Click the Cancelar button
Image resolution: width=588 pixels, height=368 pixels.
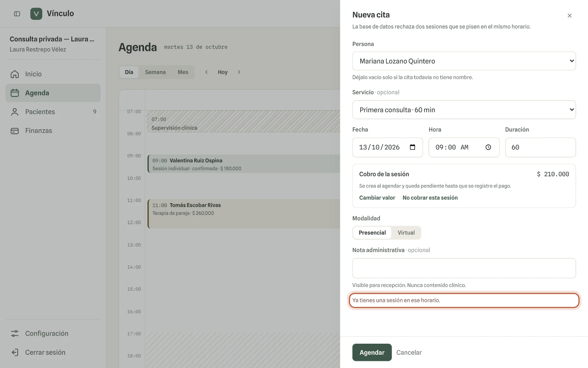(409, 353)
